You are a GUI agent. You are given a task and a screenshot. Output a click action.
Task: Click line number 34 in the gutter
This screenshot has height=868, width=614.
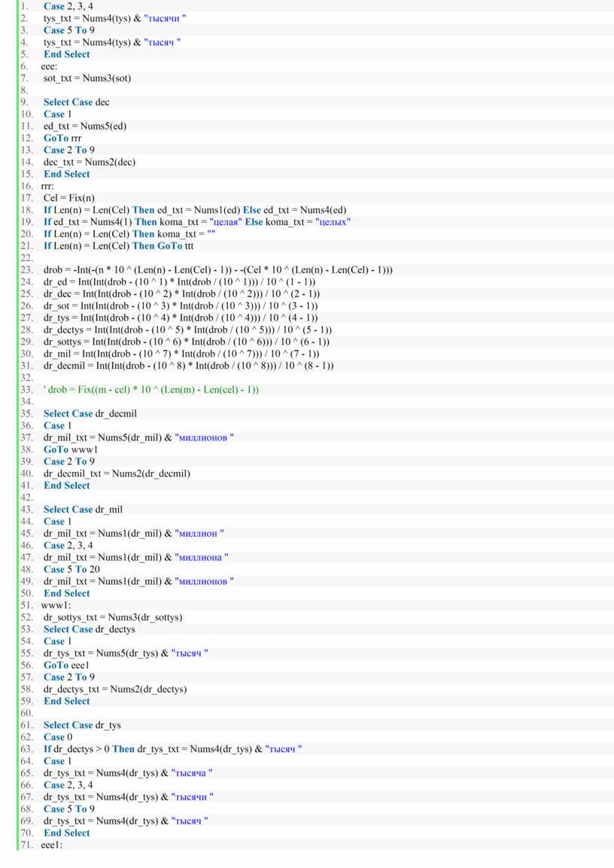pyautogui.click(x=27, y=402)
